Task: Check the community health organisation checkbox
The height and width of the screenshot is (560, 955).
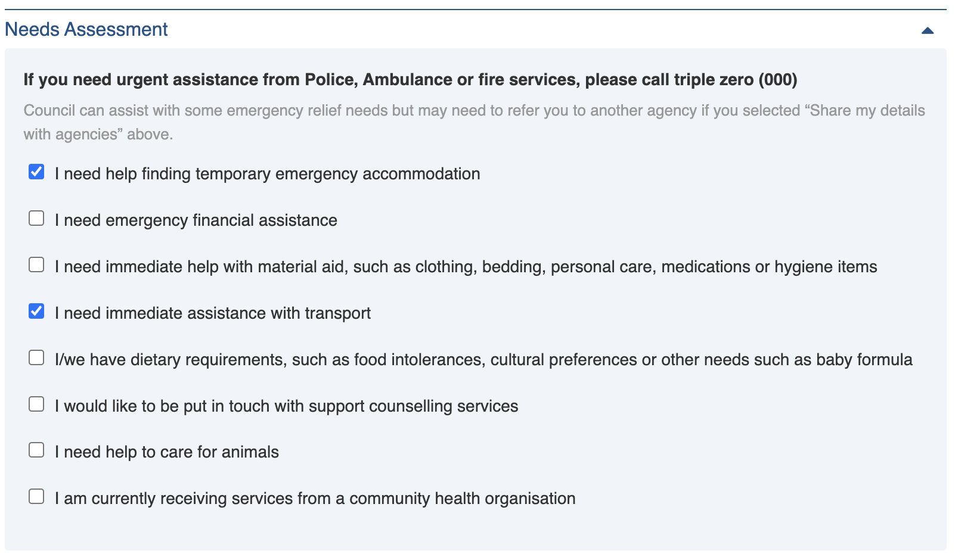Action: [x=36, y=497]
